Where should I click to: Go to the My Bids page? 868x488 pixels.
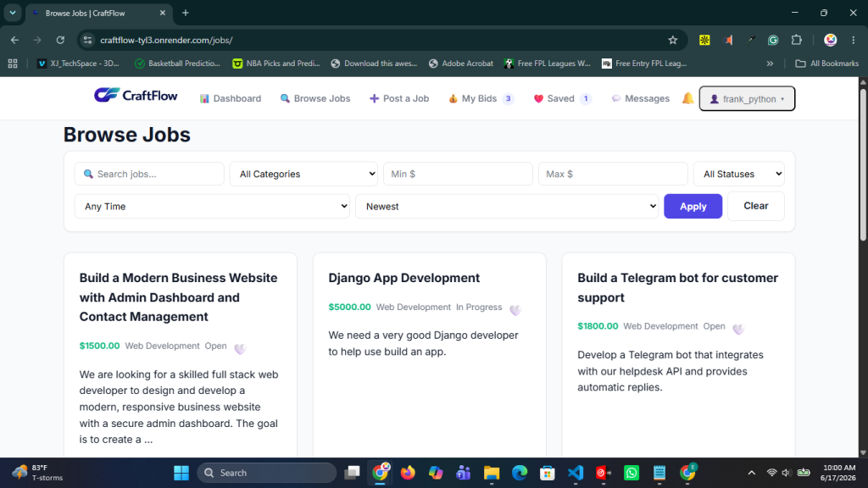[481, 98]
